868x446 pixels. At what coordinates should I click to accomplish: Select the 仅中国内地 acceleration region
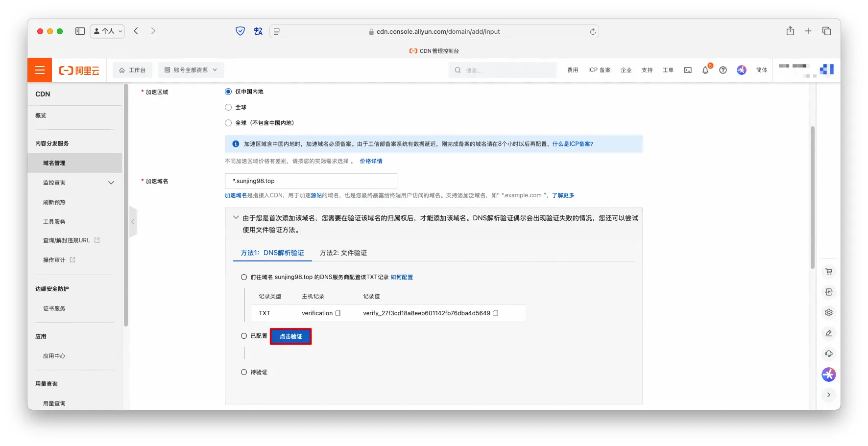pos(228,92)
